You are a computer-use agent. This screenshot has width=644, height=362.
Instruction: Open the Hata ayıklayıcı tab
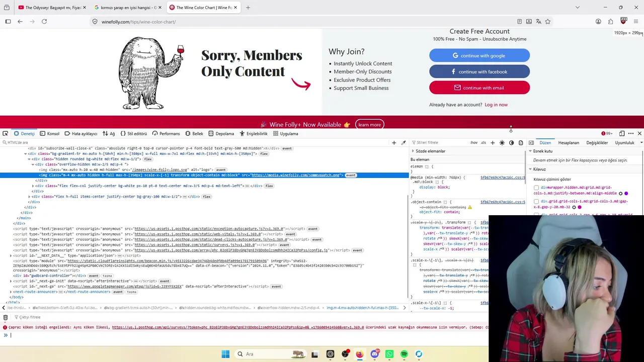coord(81,134)
